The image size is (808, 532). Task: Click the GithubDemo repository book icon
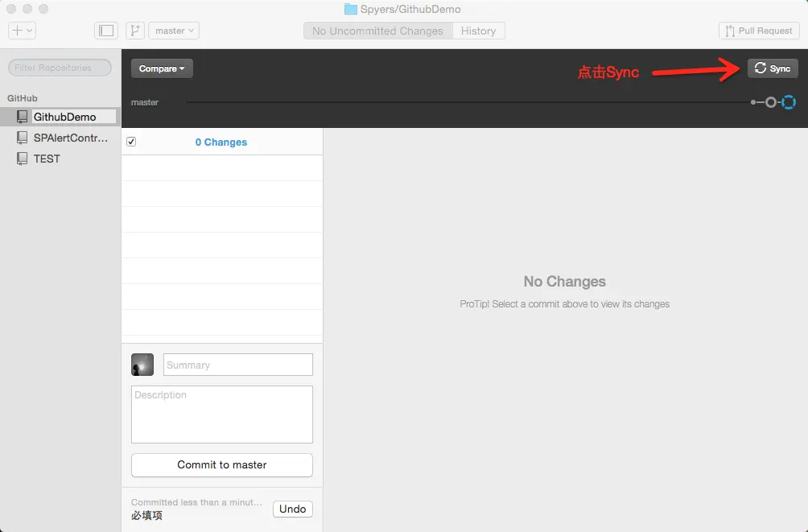23,117
